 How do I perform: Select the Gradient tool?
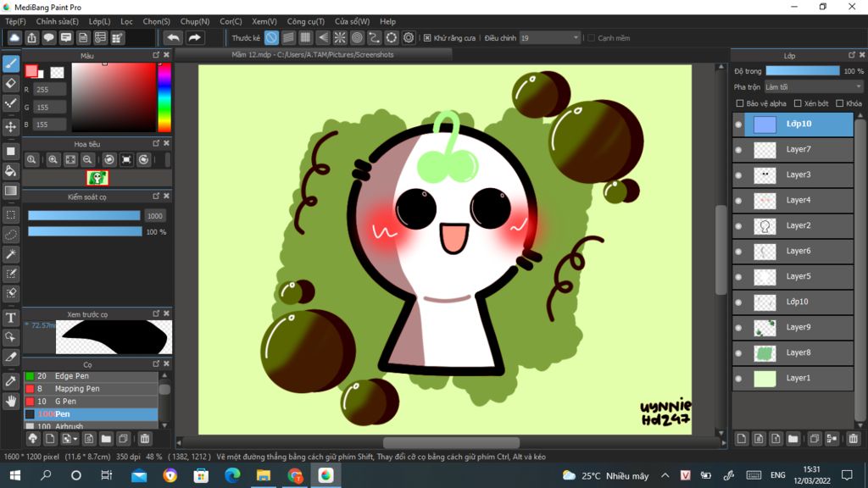coord(10,191)
